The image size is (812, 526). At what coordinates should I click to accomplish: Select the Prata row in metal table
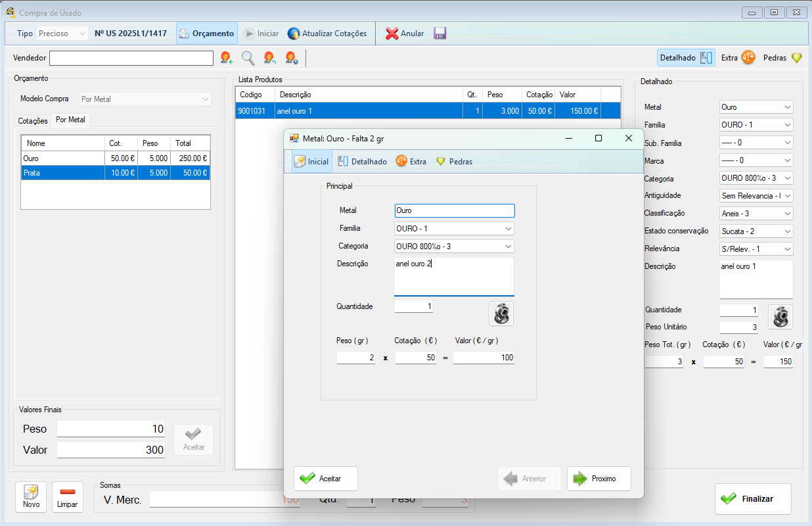116,173
